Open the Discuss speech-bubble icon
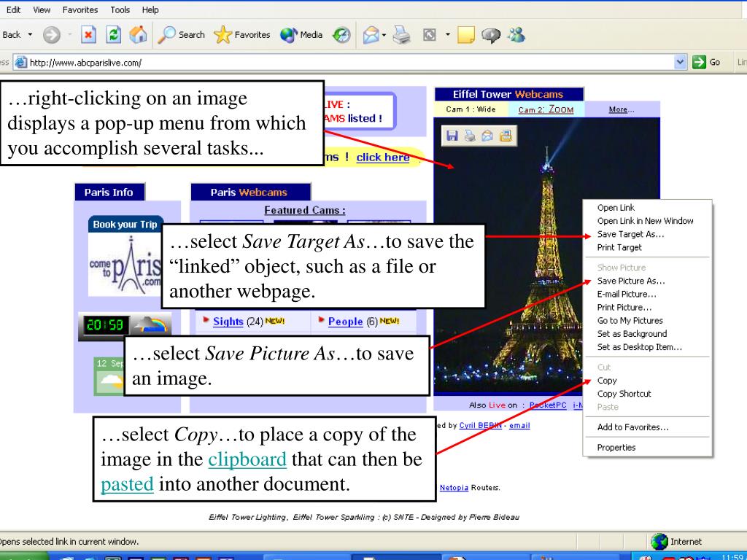Viewport: 747px width, 560px height. click(x=491, y=35)
